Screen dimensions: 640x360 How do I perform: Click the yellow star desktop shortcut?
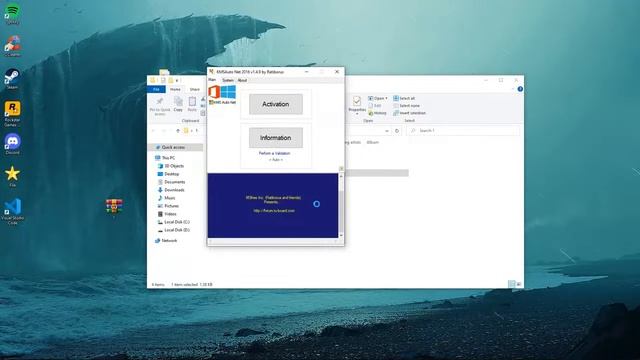(x=12, y=176)
